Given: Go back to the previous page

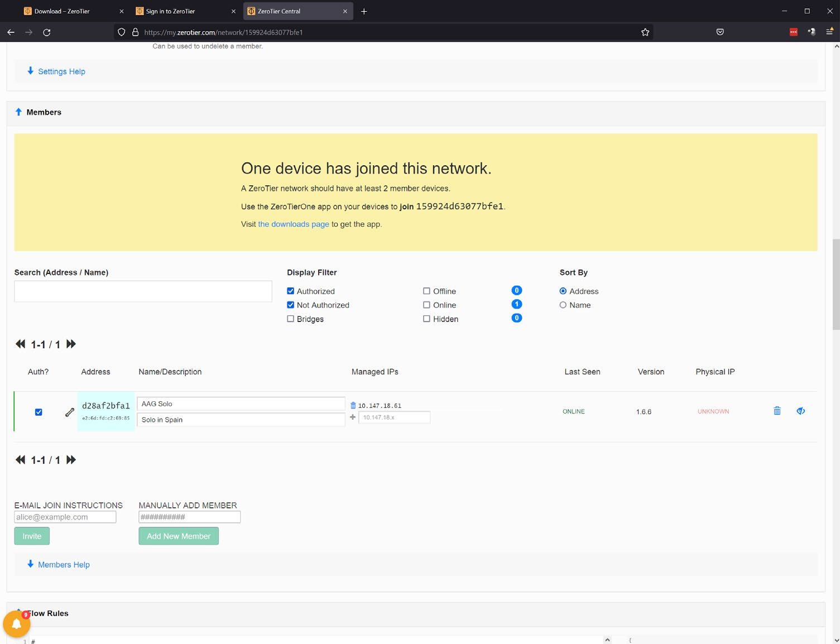Looking at the screenshot, I should coord(11,32).
